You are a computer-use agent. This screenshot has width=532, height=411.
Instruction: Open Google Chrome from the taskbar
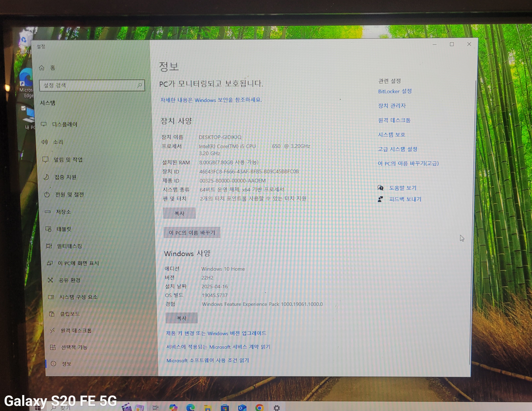[x=259, y=408]
